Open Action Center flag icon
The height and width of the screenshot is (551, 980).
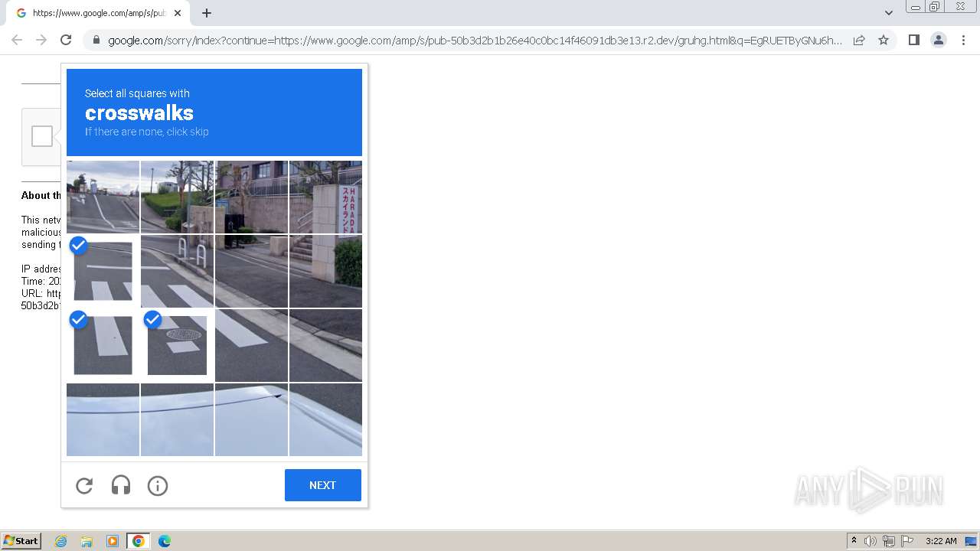click(907, 541)
